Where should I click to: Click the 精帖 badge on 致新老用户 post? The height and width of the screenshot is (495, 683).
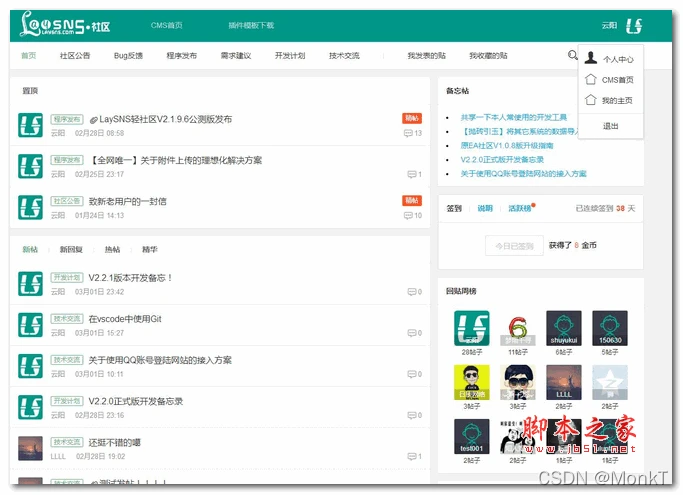coord(412,200)
